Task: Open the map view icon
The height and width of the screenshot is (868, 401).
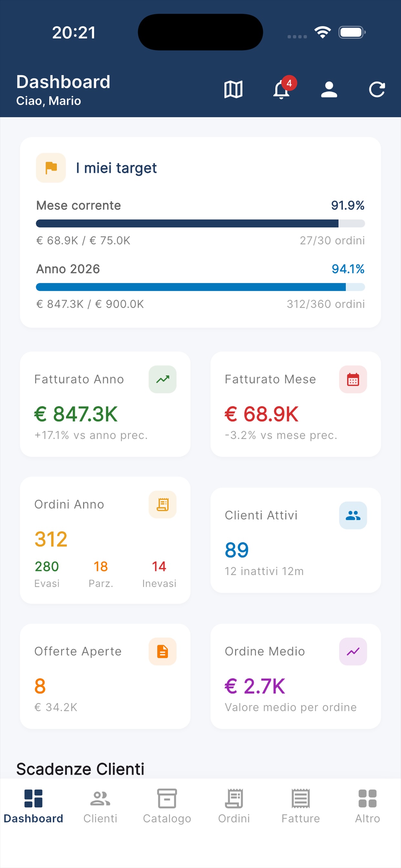Action: (233, 90)
